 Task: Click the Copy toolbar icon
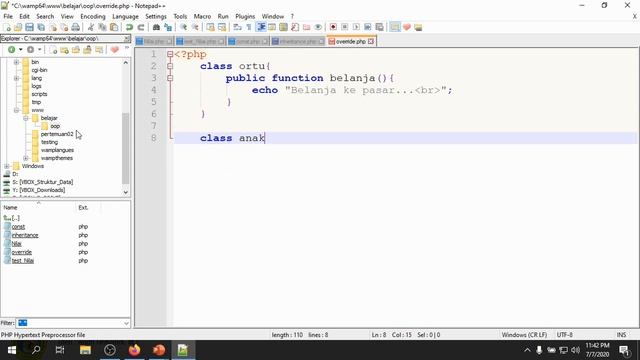pos(102,27)
